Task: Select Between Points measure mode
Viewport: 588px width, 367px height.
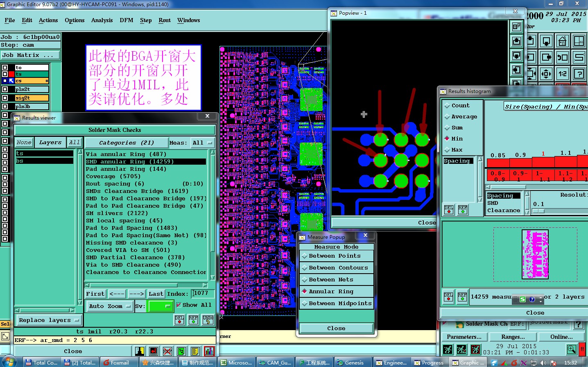Action: click(x=336, y=256)
